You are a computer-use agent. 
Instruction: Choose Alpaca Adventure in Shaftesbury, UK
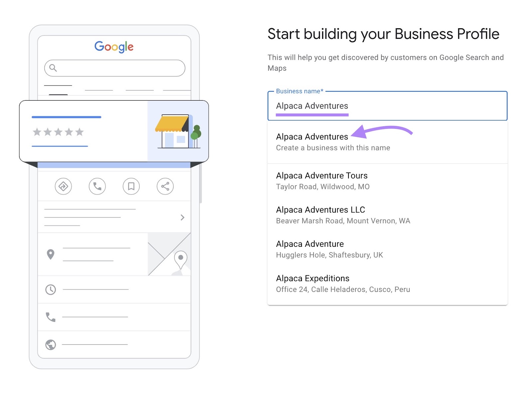click(x=310, y=244)
